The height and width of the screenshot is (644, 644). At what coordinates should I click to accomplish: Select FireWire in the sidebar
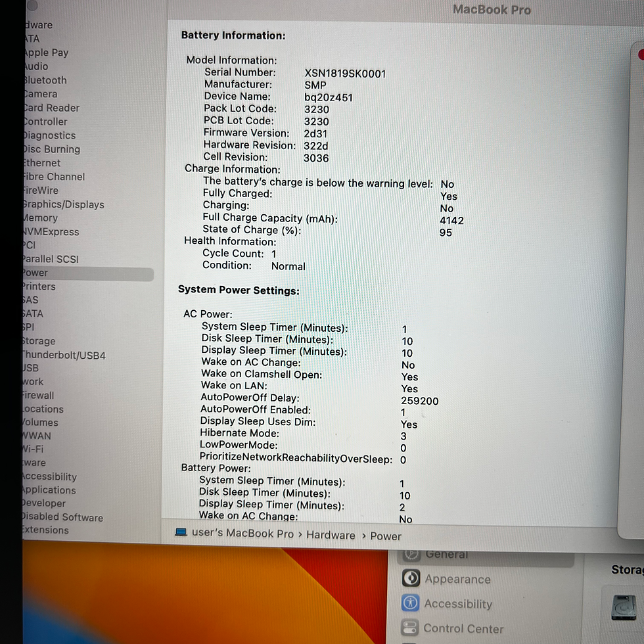[x=41, y=191]
